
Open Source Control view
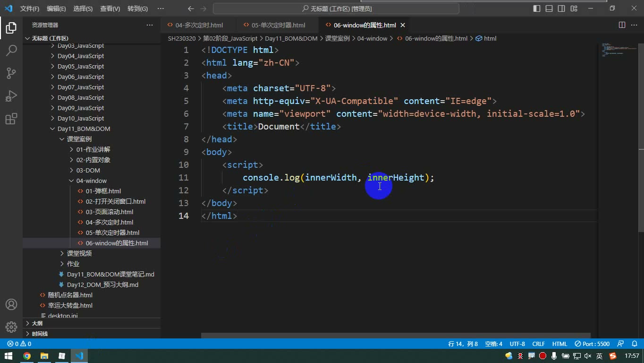point(11,73)
